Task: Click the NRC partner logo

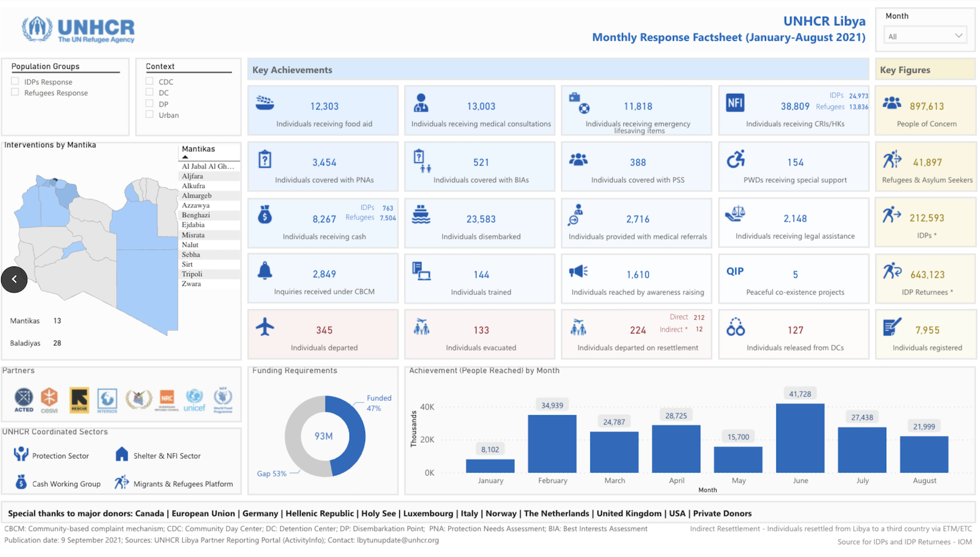Action: 167,399
